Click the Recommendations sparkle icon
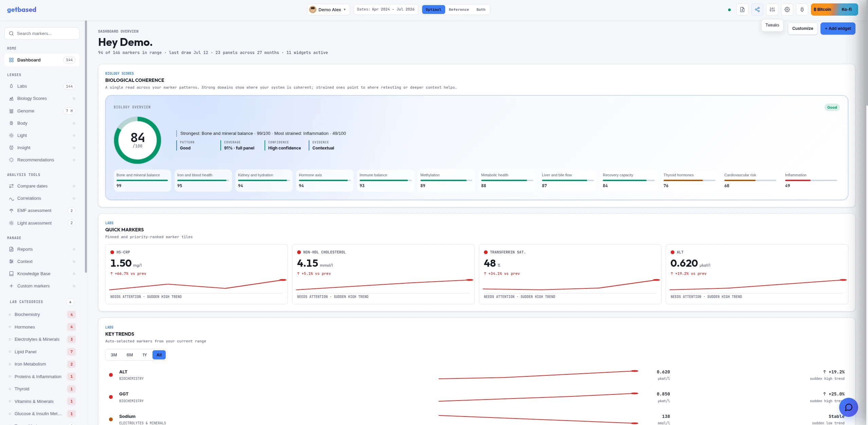868x425 pixels. (11, 160)
